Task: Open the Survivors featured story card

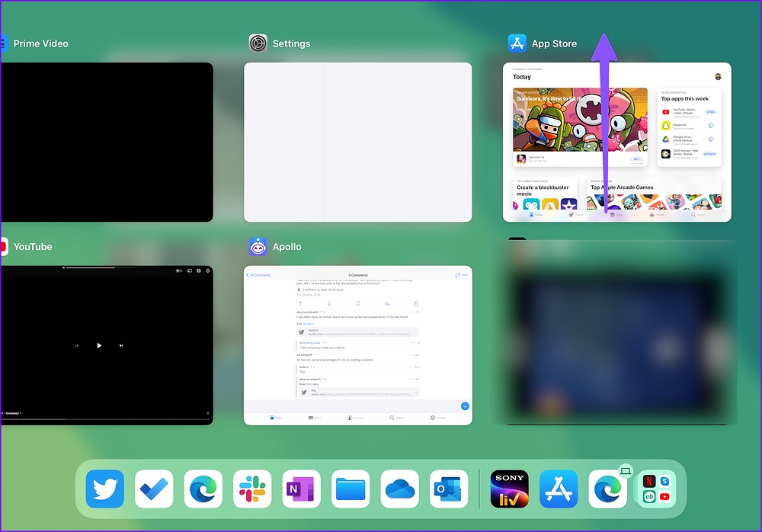Action: (580, 127)
